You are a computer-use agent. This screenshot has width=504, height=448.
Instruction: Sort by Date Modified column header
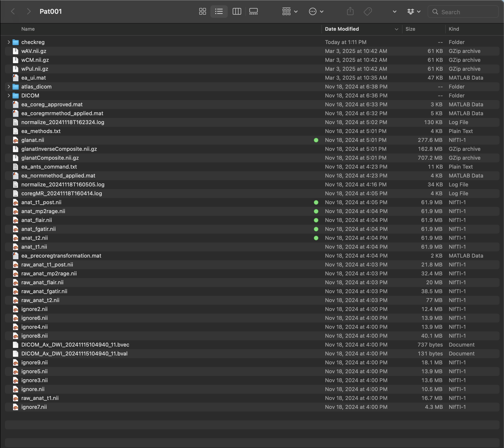(x=342, y=29)
